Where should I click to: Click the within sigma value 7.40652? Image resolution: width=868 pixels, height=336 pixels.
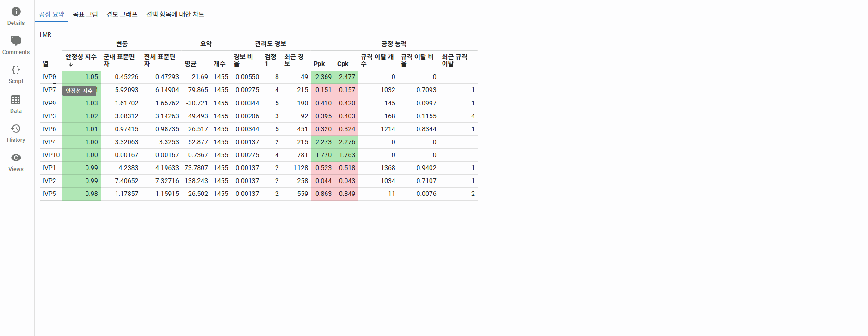click(126, 181)
